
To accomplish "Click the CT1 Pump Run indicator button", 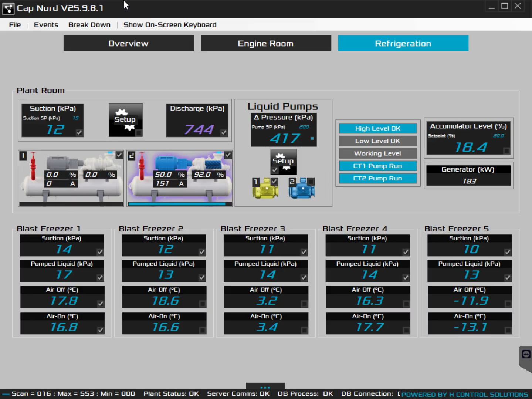I will pyautogui.click(x=377, y=166).
